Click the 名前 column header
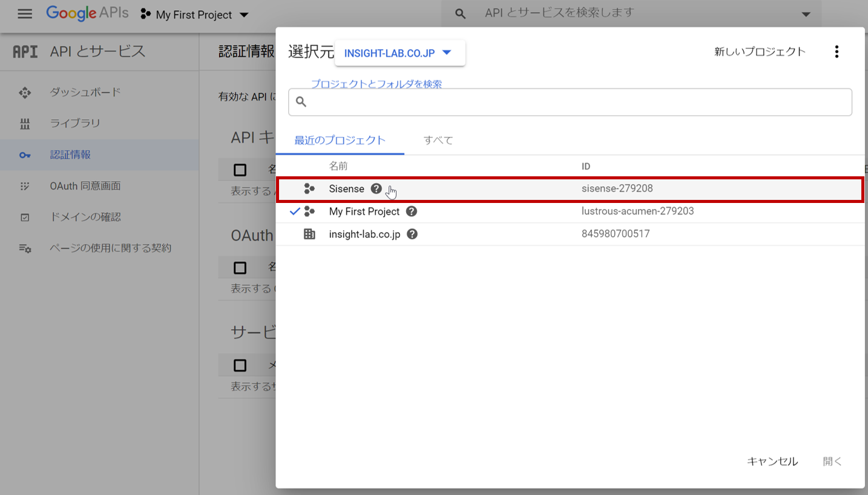This screenshot has height=495, width=868. pyautogui.click(x=338, y=166)
